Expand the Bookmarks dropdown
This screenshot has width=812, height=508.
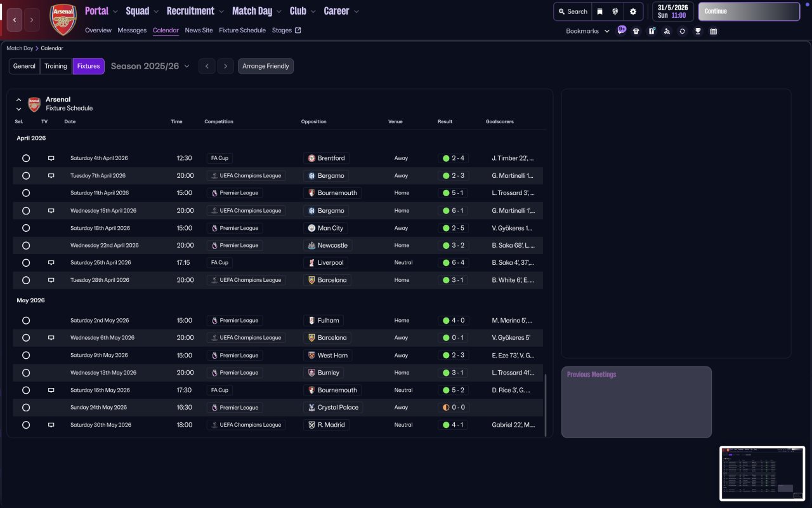click(x=587, y=31)
